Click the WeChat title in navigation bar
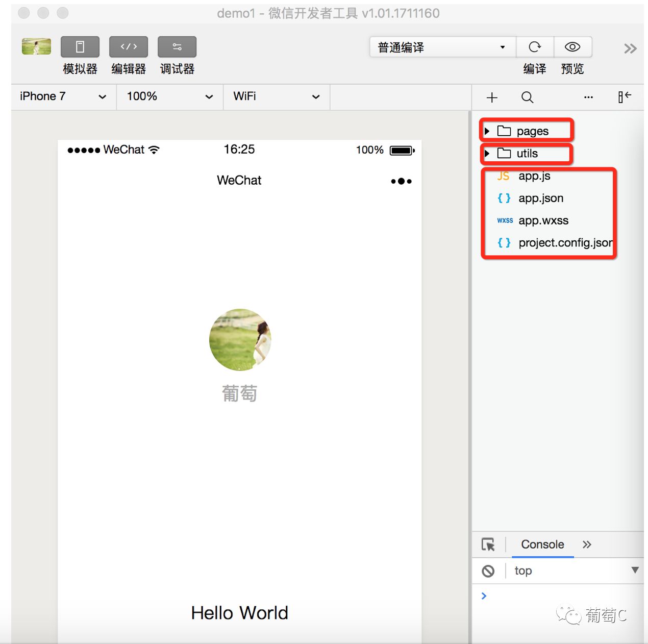Viewport: 648px width, 644px height. coord(239,180)
